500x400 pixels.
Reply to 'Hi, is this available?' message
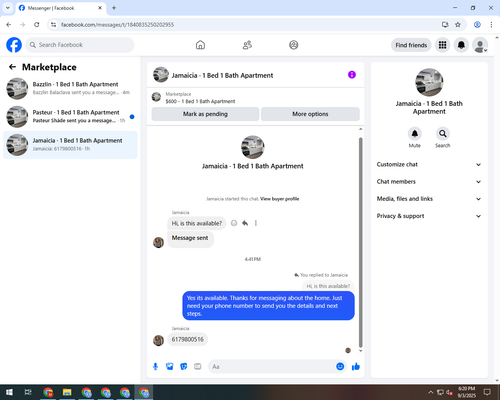pyautogui.click(x=245, y=223)
